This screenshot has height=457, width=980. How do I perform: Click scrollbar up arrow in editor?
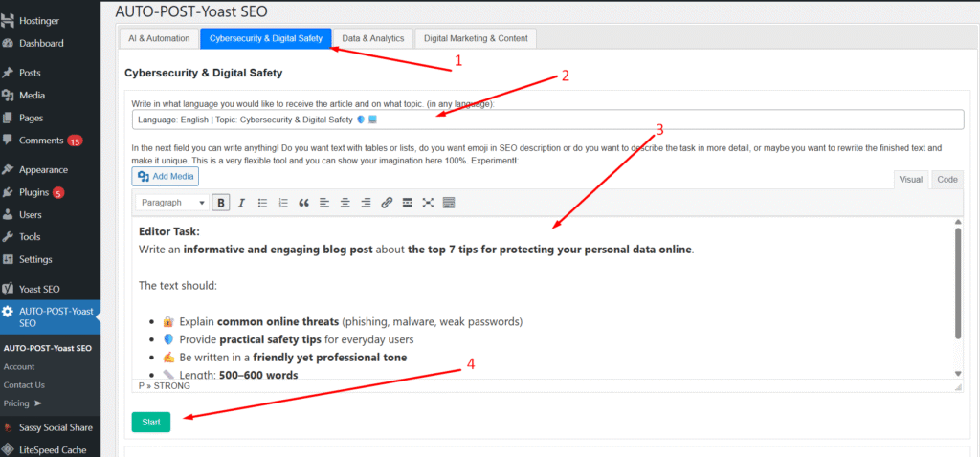click(958, 222)
